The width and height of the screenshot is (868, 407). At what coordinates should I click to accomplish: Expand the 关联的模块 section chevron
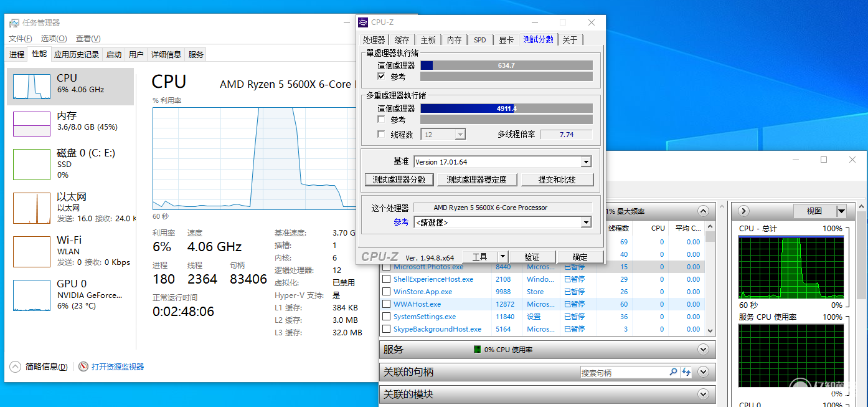pos(703,394)
